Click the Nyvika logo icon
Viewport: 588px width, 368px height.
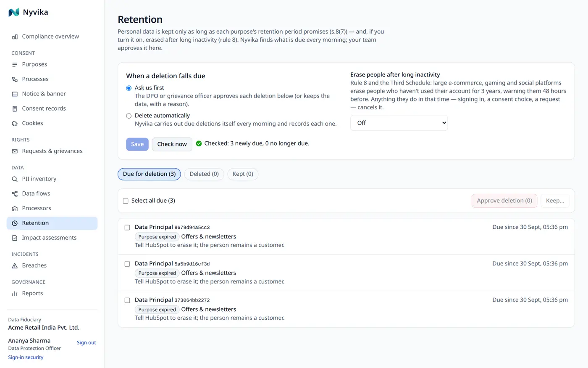pos(14,13)
